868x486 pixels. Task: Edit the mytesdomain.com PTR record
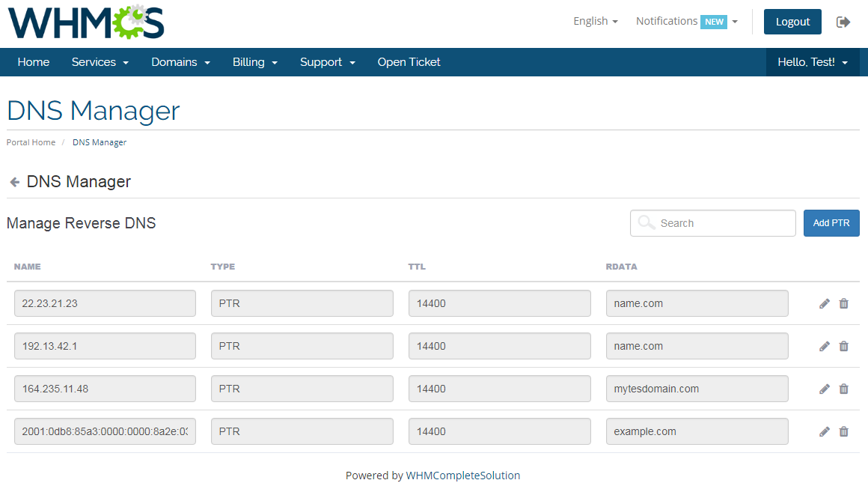pos(824,389)
